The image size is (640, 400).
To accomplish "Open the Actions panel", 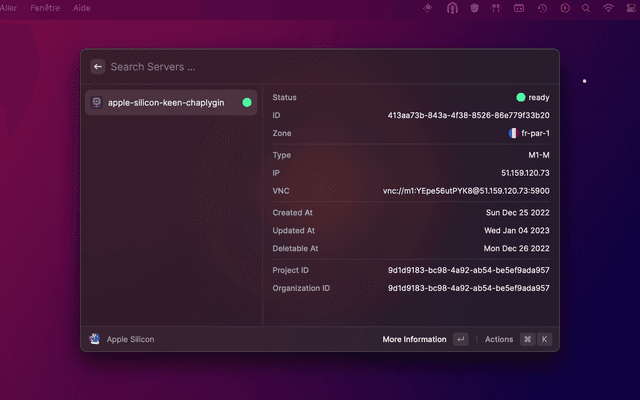I will pos(499,339).
